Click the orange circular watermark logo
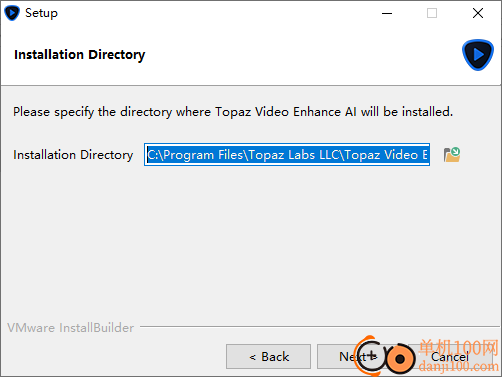This screenshot has width=502, height=377. 400,359
